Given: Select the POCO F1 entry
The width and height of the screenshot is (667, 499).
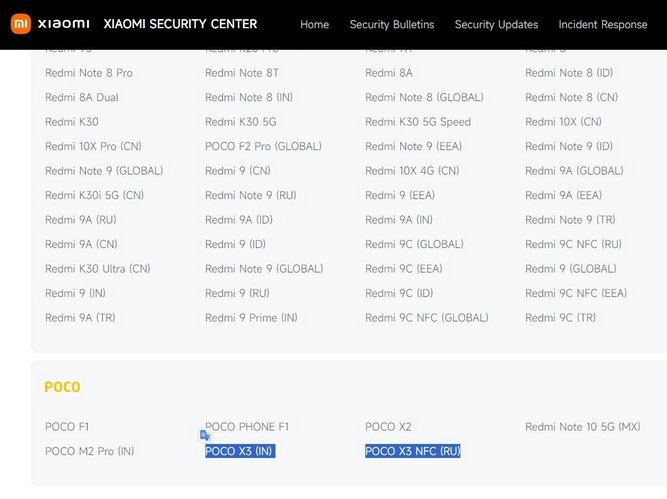Looking at the screenshot, I should pos(67,427).
